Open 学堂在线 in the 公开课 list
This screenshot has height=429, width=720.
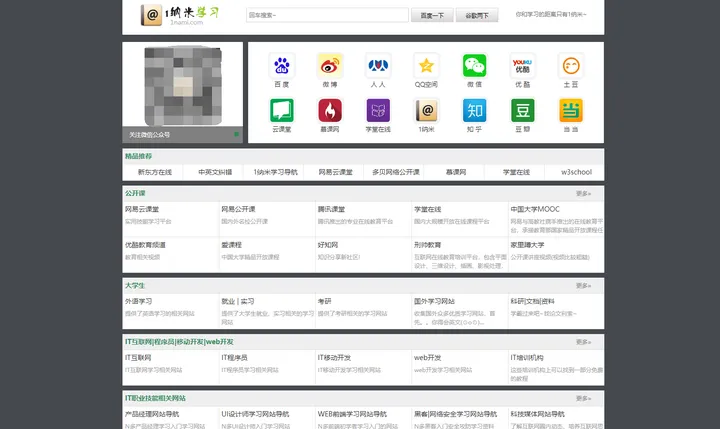click(x=428, y=209)
